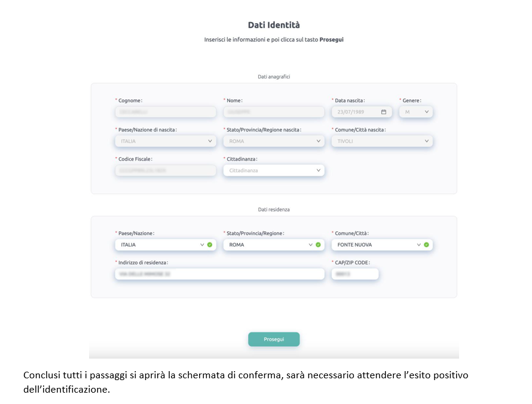Click green checkmark beside residence ROMA

tap(318, 244)
